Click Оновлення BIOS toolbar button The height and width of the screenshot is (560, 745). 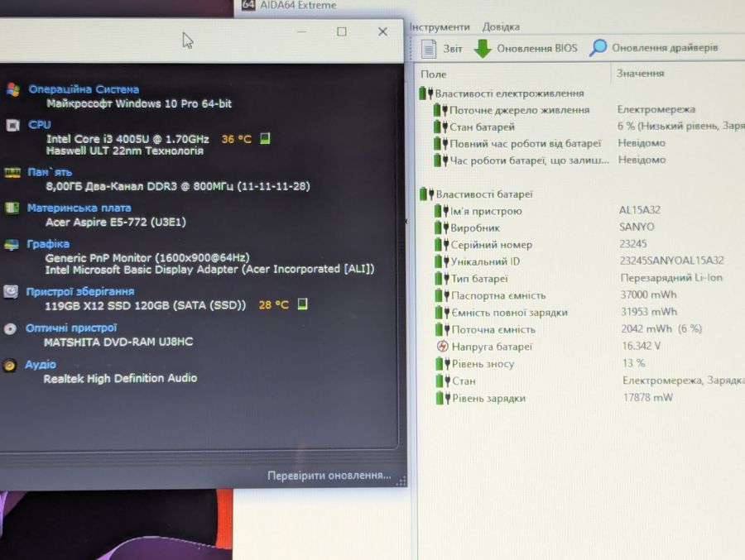click(x=526, y=49)
